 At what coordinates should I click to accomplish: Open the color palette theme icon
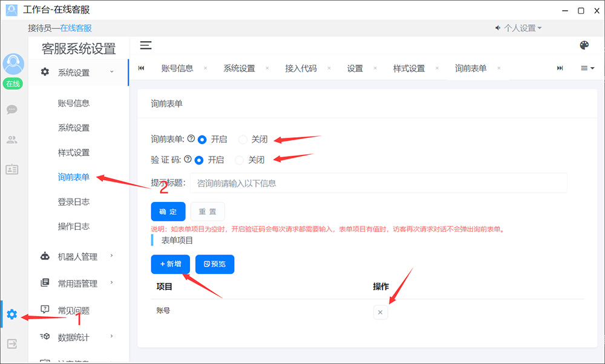point(584,45)
